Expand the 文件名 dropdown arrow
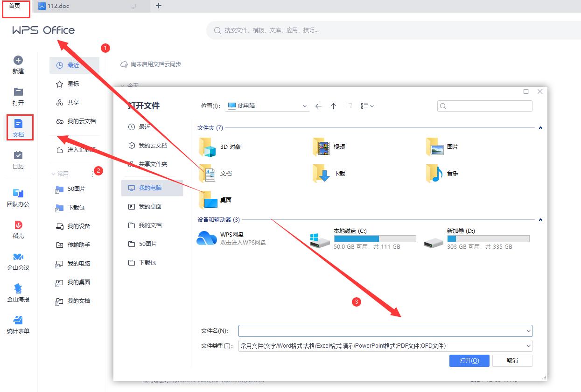Viewport: 581px width, 392px height. click(x=528, y=331)
